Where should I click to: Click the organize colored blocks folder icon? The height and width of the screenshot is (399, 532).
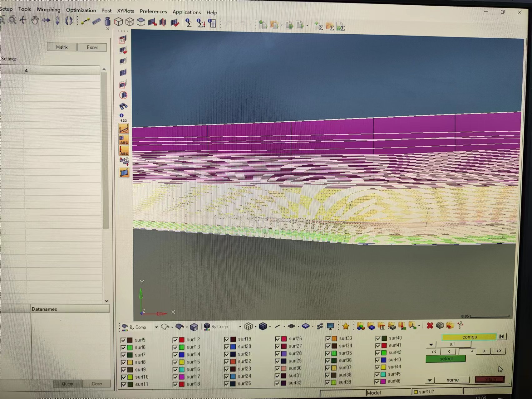[x=361, y=326]
